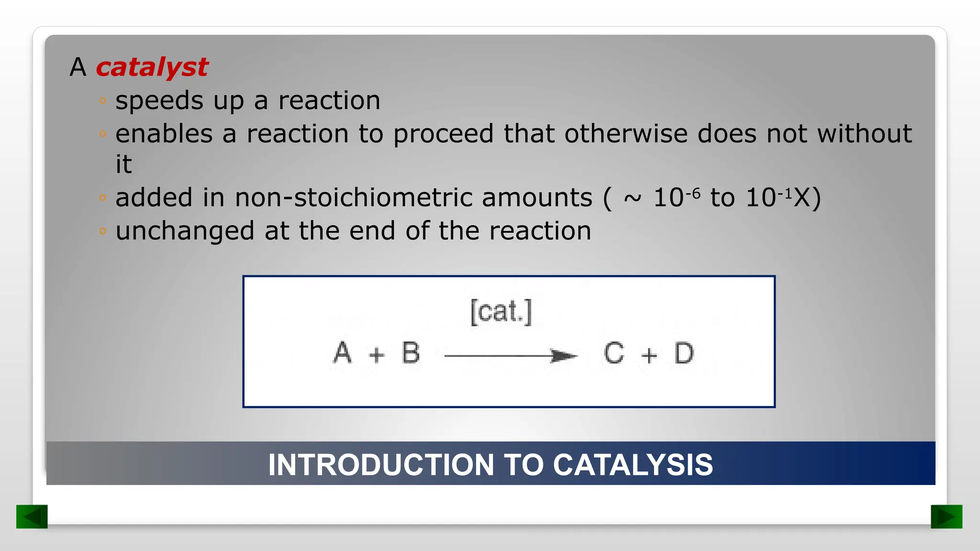Click the green previous slide arrow
This screenshot has width=980, height=551.
click(32, 517)
